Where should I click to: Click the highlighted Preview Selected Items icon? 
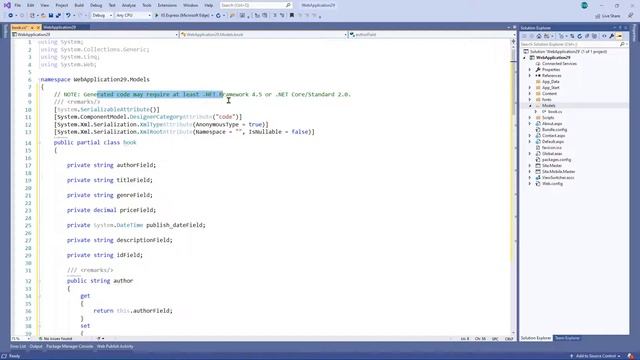point(620,36)
